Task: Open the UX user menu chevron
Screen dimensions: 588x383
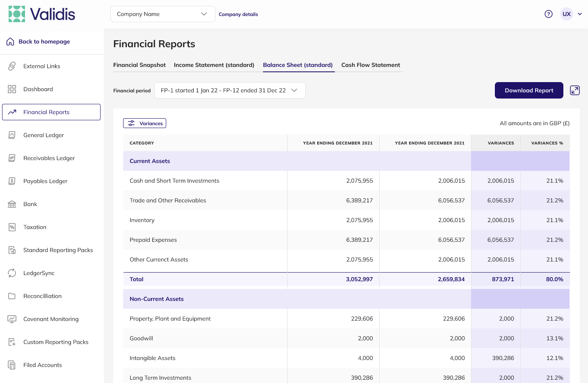Action: [580, 14]
